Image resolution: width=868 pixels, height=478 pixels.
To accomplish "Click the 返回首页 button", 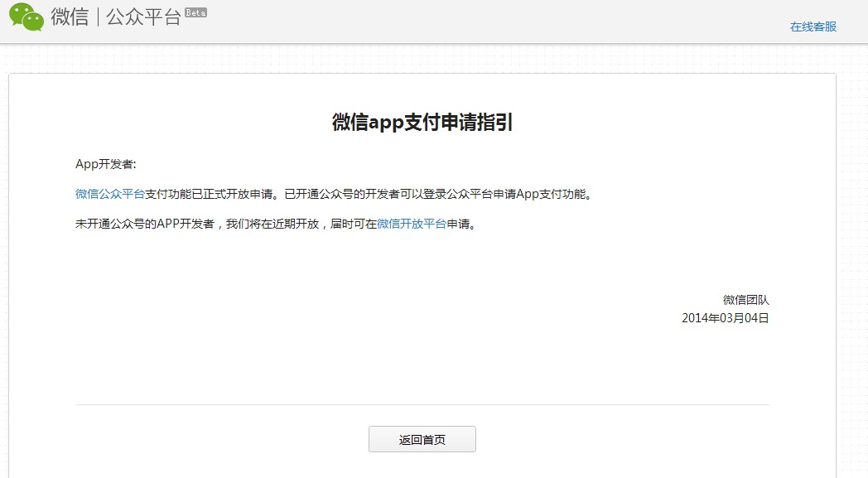I will [x=422, y=439].
